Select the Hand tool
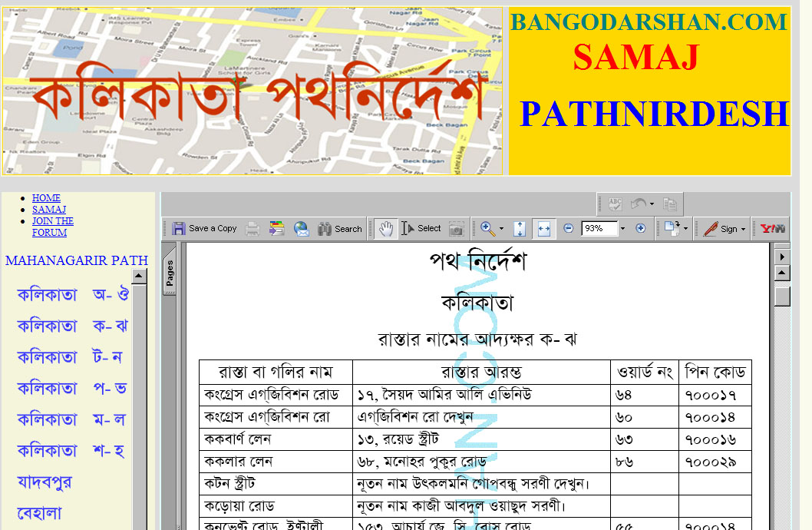The width and height of the screenshot is (812, 530). (x=386, y=228)
